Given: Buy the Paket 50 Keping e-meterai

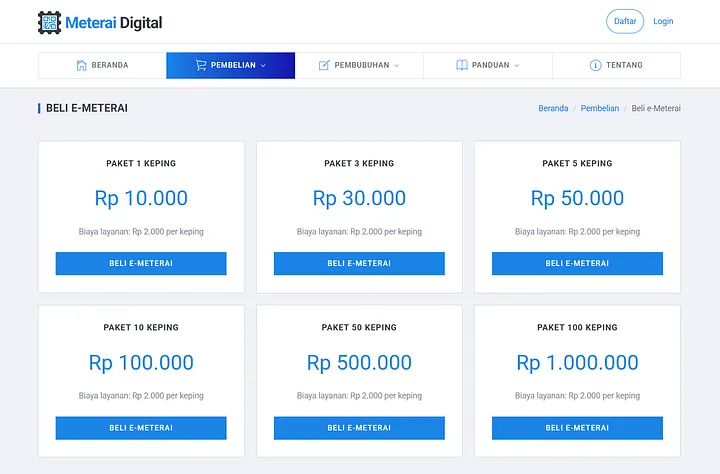Looking at the screenshot, I should 359,428.
